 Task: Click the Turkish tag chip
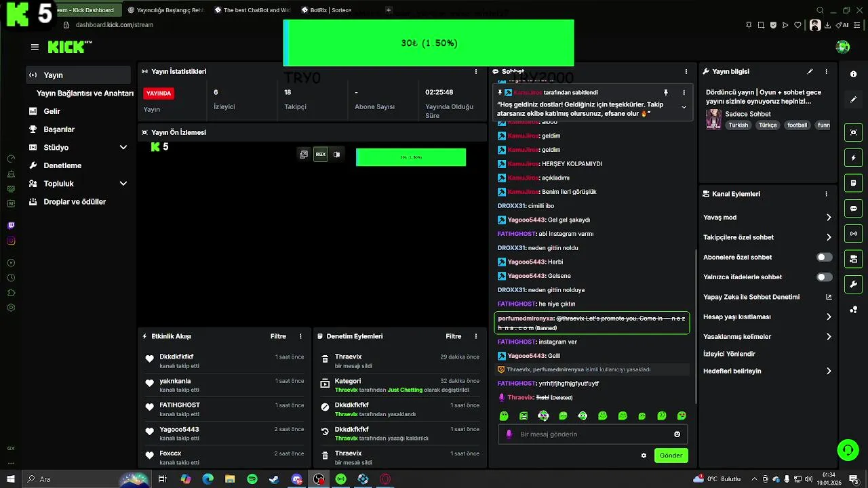click(738, 125)
